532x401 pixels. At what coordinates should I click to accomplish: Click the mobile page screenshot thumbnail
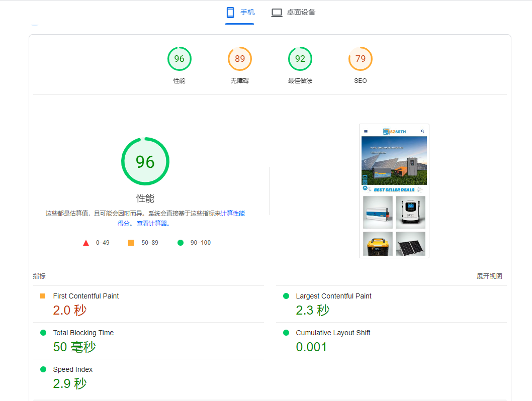click(x=394, y=191)
